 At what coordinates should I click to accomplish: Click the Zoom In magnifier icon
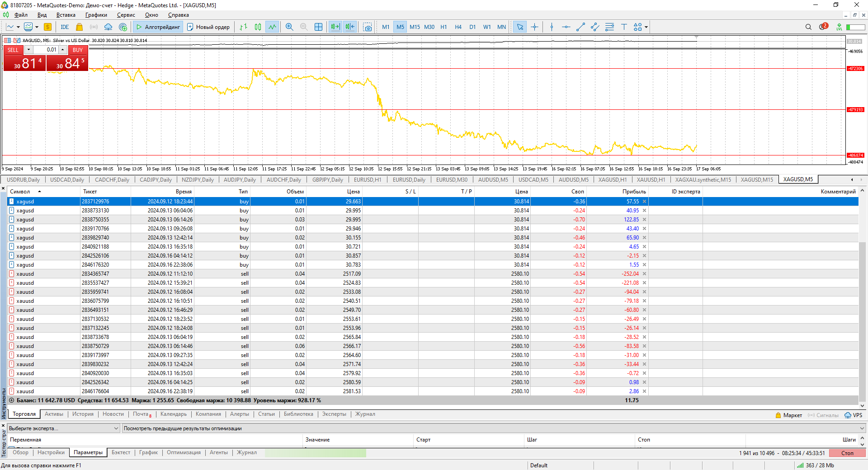coord(289,27)
